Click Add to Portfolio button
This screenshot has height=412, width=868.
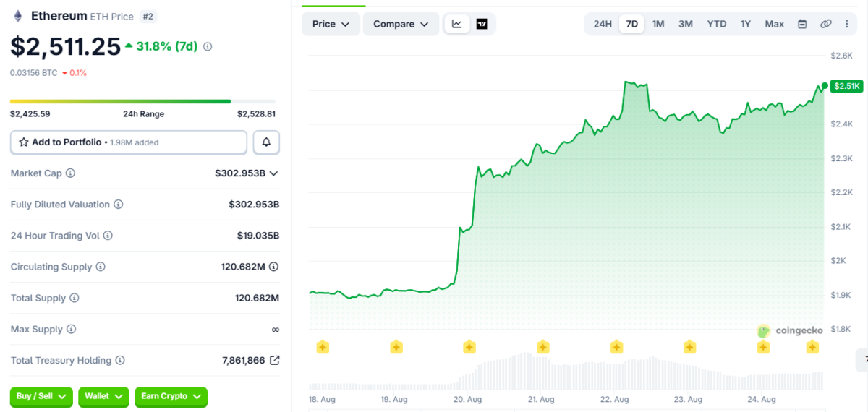tap(129, 142)
